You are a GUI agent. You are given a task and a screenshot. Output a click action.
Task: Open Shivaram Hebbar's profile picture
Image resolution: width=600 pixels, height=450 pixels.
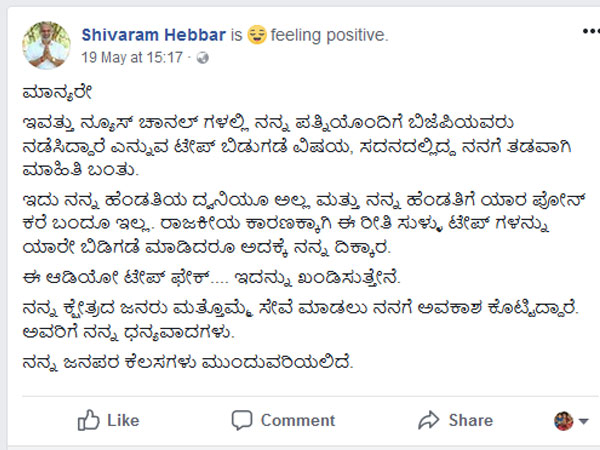[46, 45]
